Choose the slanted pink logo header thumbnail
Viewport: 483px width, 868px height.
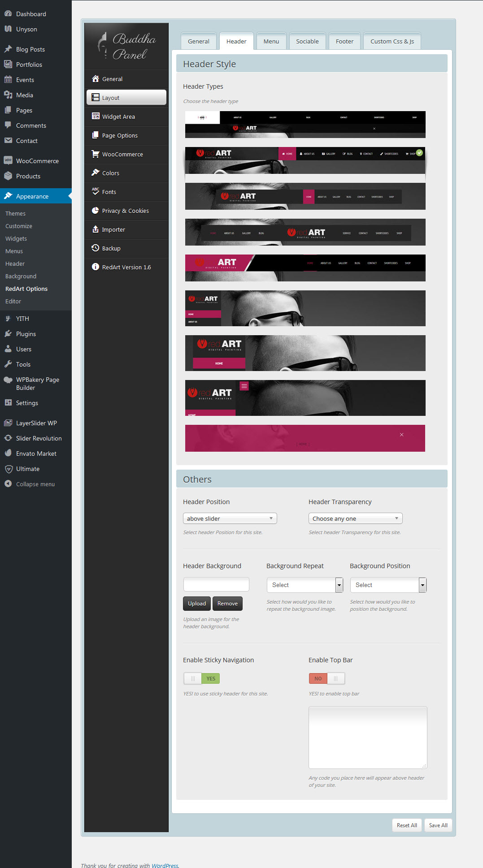305,268
